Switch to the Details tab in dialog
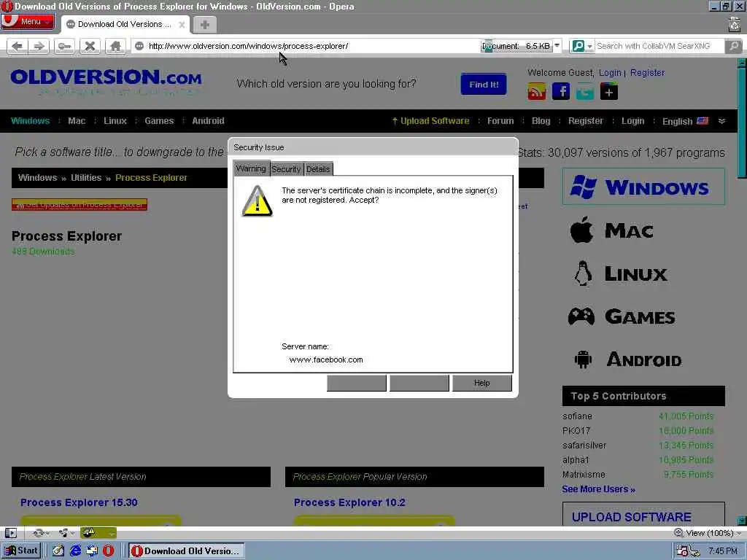 click(318, 169)
